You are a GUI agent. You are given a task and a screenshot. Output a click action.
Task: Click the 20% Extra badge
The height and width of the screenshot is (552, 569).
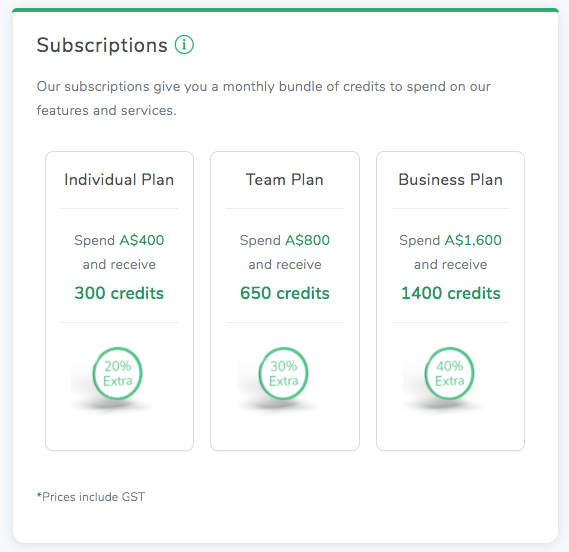(x=118, y=373)
